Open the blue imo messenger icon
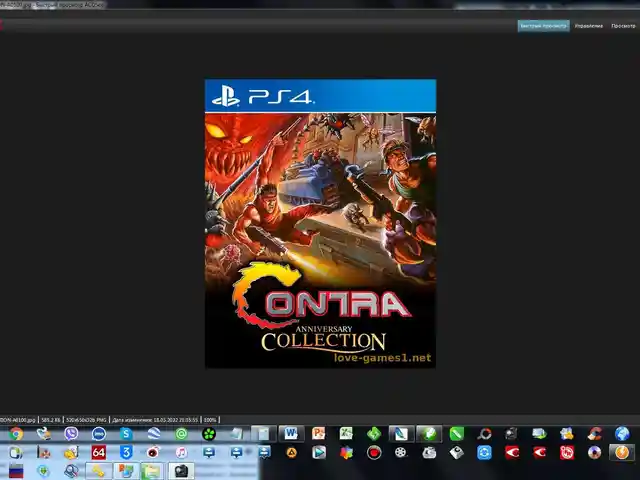 click(99, 433)
